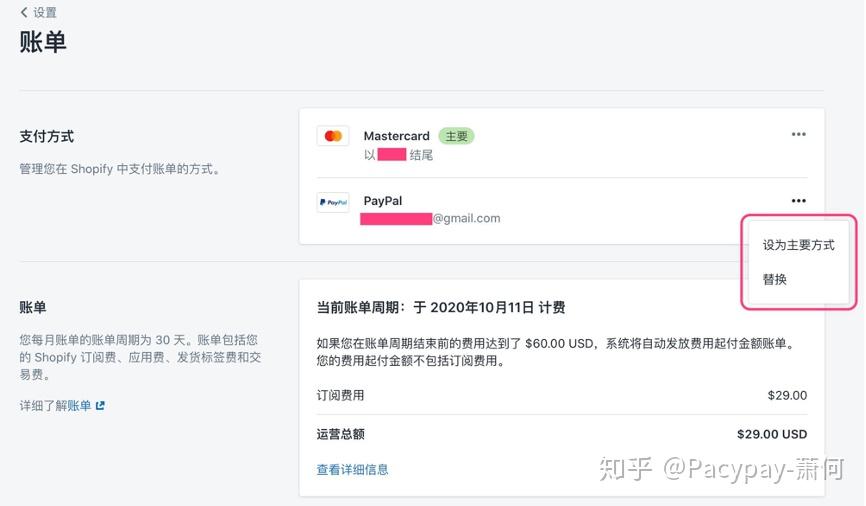Image resolution: width=866 pixels, height=506 pixels.
Task: Click the 主要 badge next to Mastercard
Action: tap(456, 136)
